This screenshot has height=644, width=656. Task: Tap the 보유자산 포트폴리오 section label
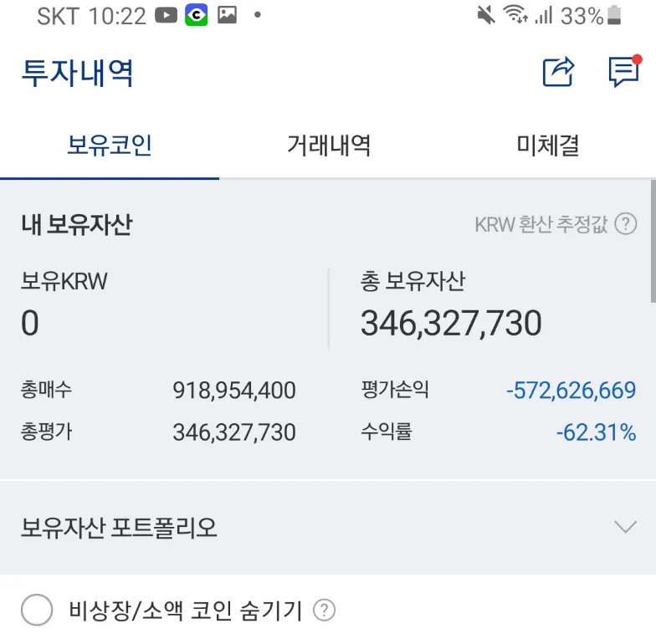[119, 528]
